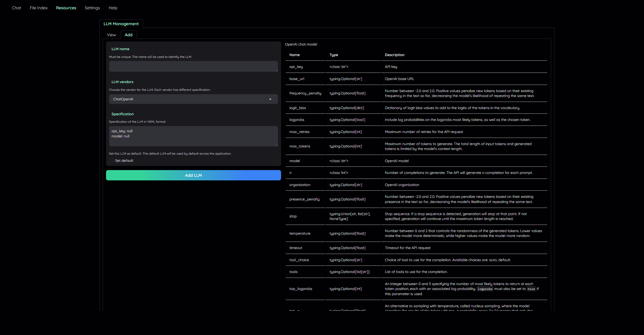Viewport: 644px width, 335px height.
Task: Click resize handle of Specification text area
Action: (x=277, y=145)
